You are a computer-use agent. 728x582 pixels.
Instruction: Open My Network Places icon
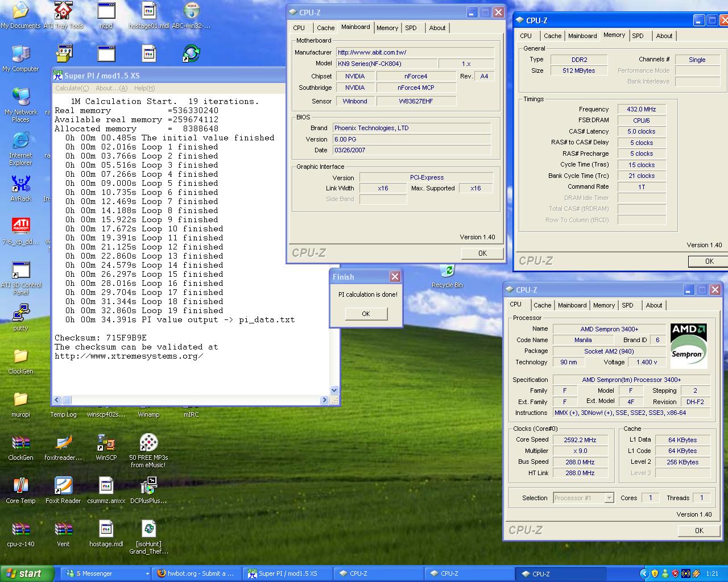20,105
